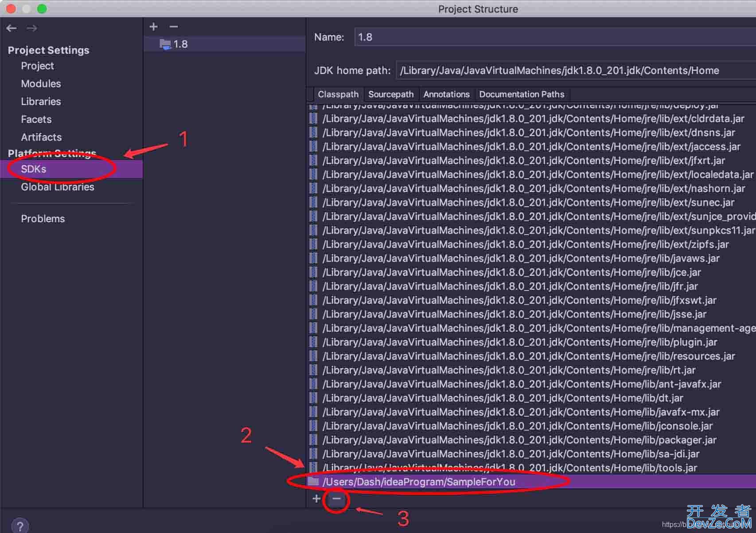The image size is (756, 533).
Task: Click the jar icon beside rt.jar
Action: [x=313, y=370]
